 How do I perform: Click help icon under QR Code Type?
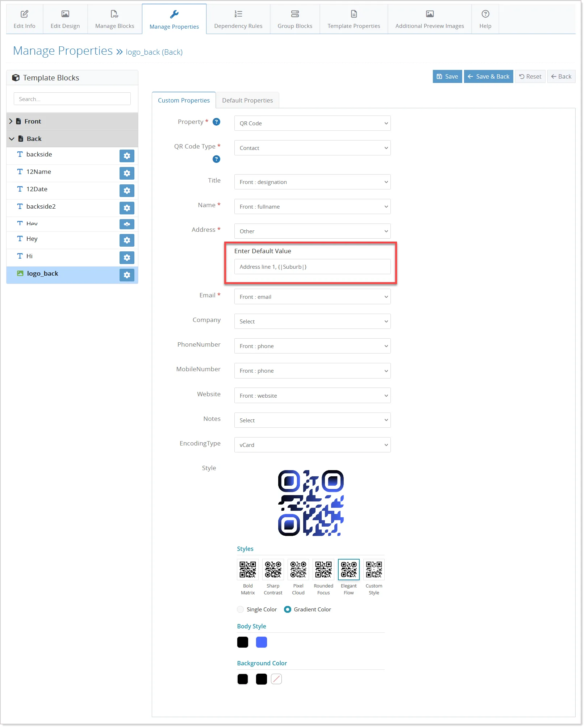pos(216,159)
